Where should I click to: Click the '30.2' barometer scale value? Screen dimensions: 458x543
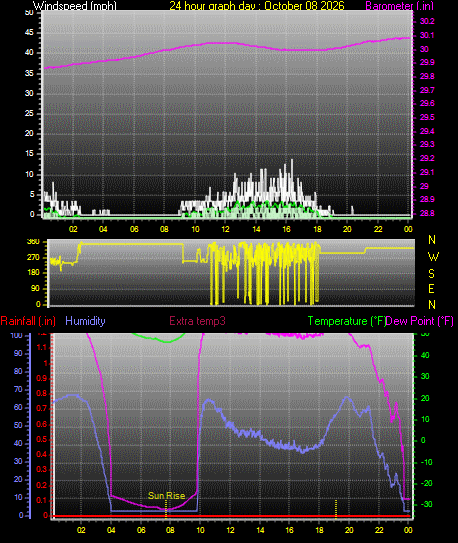427,21
